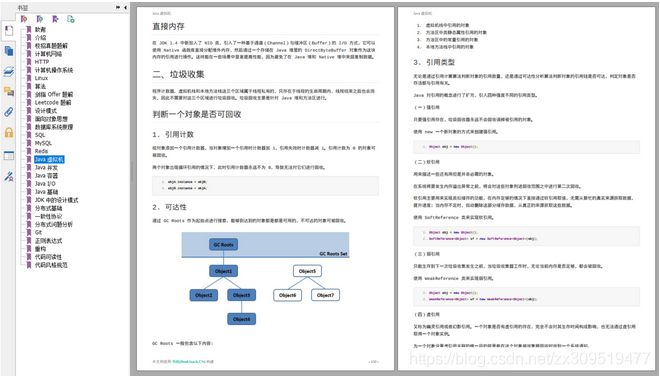The height and width of the screenshot is (377, 660).
Task: Click the add new bookmark page icon
Action: pyautogui.click(x=71, y=19)
